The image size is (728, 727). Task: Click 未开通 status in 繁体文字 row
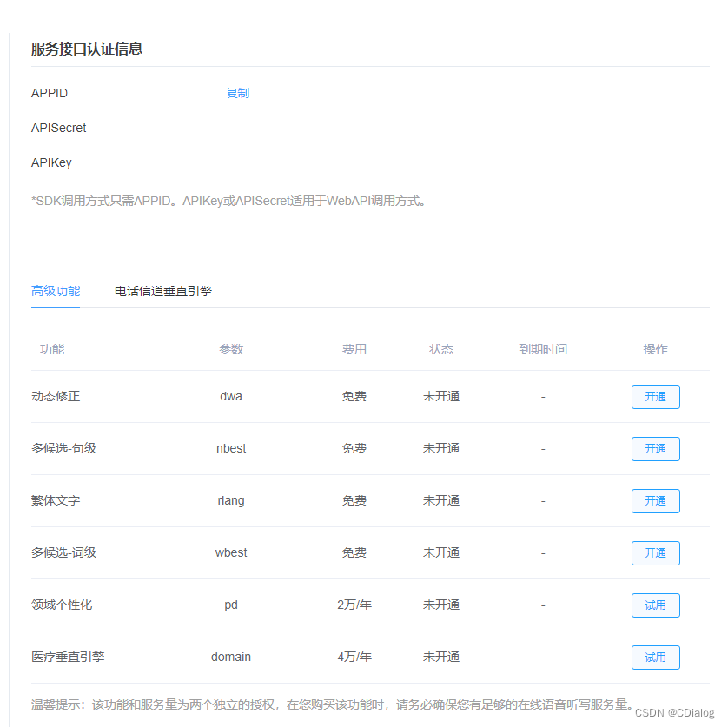[441, 500]
